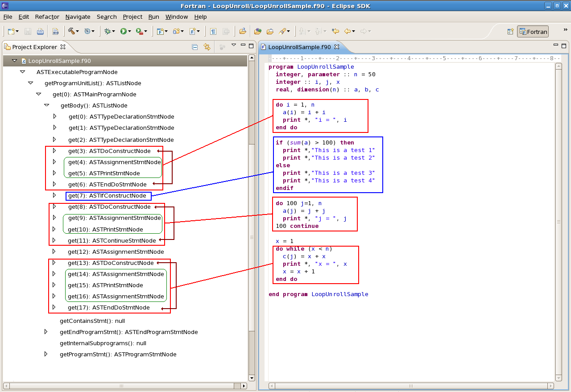Collapse the LoopUnrollSample.f90 tree node
Image resolution: width=571 pixels, height=392 pixels.
click(14, 61)
